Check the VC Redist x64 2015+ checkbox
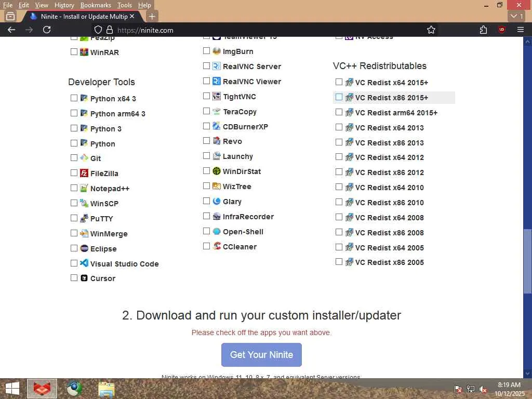Screen dimensions: 532x399 [x=339, y=82]
